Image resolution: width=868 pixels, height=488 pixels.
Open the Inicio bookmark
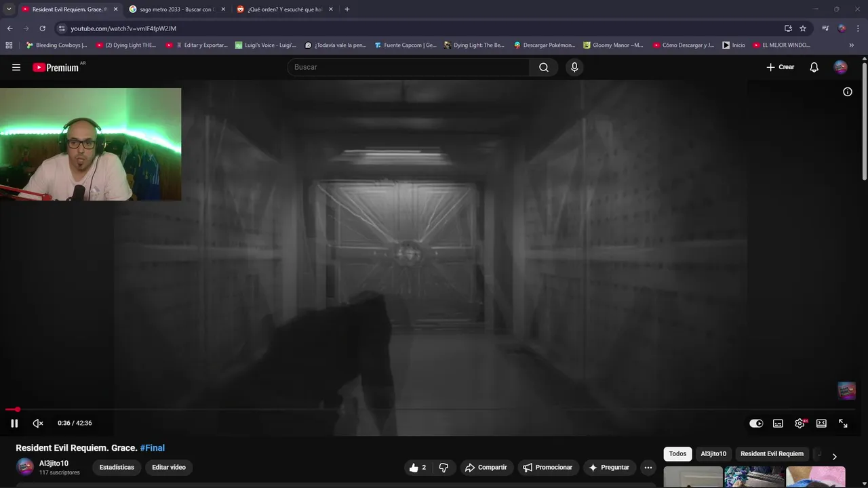[x=734, y=45]
